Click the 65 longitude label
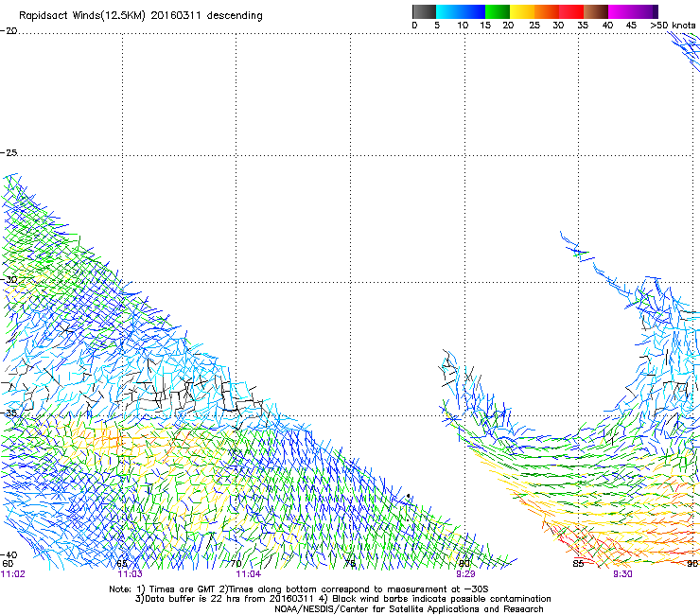 [x=122, y=564]
